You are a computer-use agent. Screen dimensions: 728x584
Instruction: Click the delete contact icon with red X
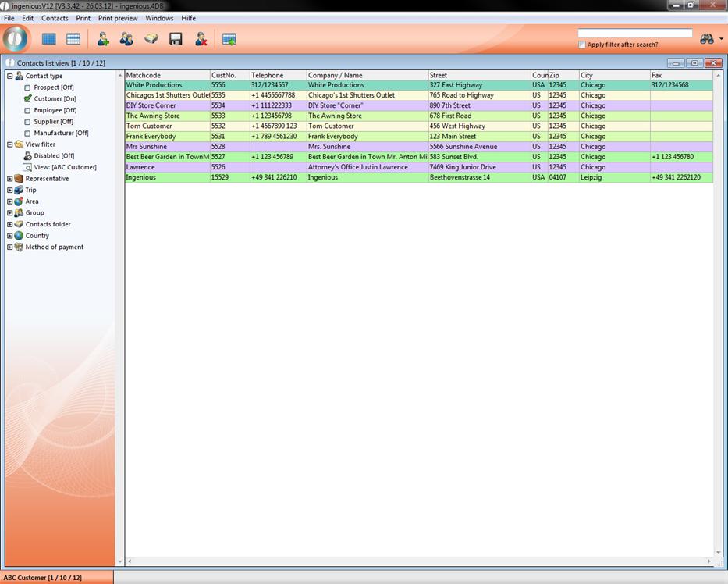tap(201, 39)
